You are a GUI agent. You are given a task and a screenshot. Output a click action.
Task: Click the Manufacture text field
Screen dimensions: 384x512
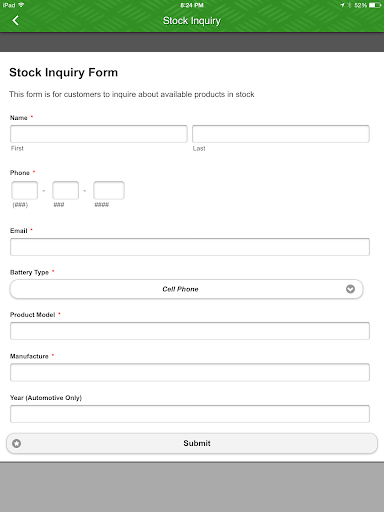pyautogui.click(x=190, y=372)
